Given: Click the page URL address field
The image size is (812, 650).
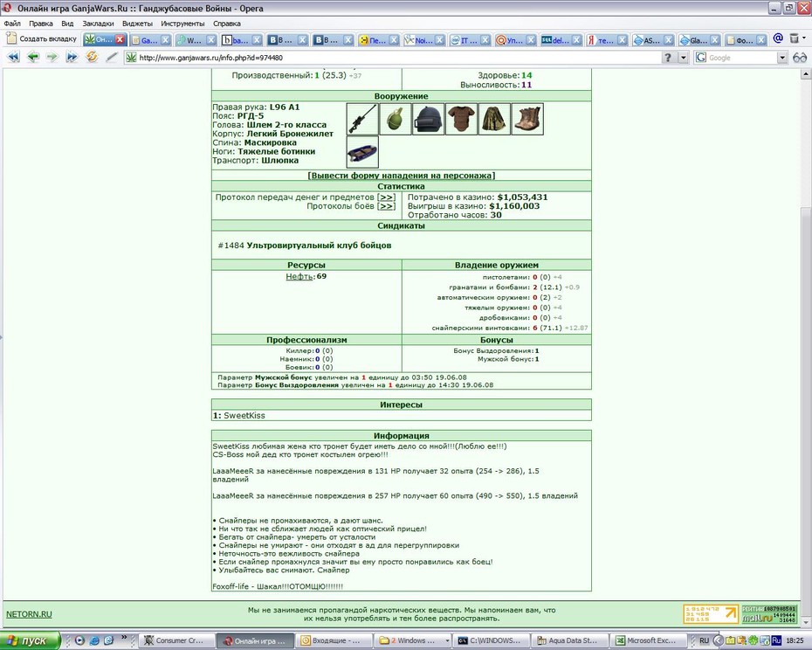Looking at the screenshot, I should click(x=394, y=58).
